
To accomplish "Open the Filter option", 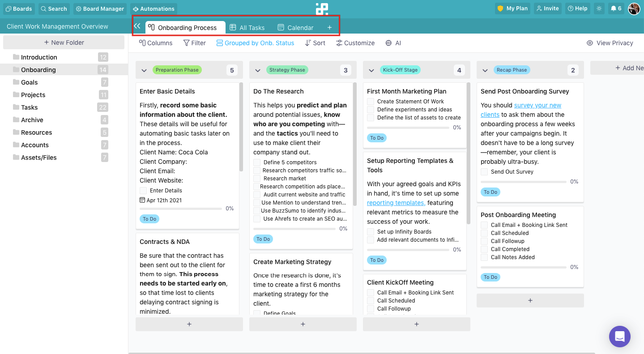I will coord(195,43).
